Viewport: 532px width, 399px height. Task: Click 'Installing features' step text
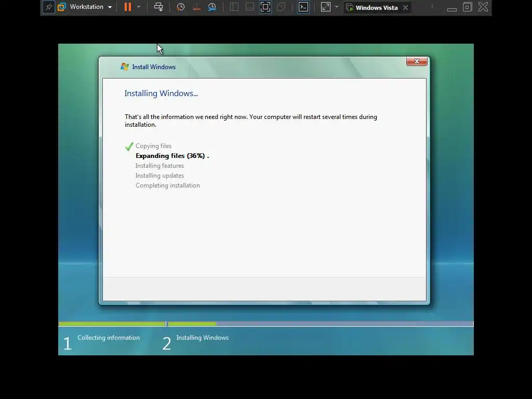pyautogui.click(x=159, y=166)
